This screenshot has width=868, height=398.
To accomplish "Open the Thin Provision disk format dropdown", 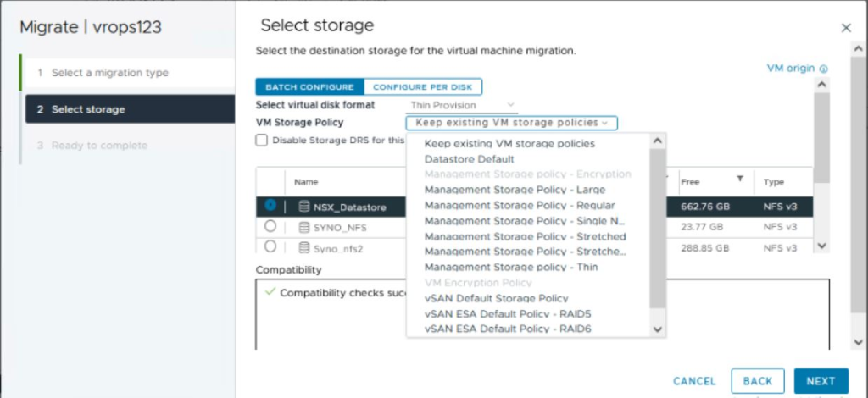I will tap(462, 105).
